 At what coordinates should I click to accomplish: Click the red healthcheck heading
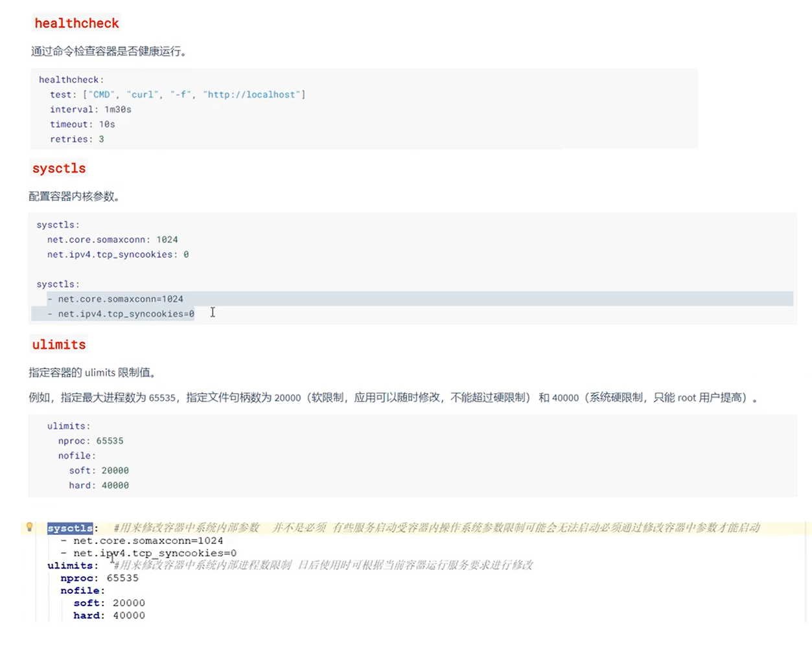pos(76,23)
